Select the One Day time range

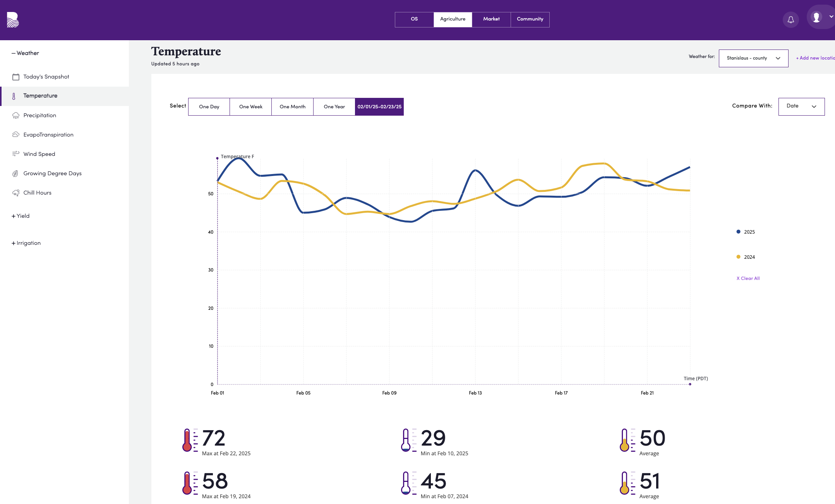[209, 107]
